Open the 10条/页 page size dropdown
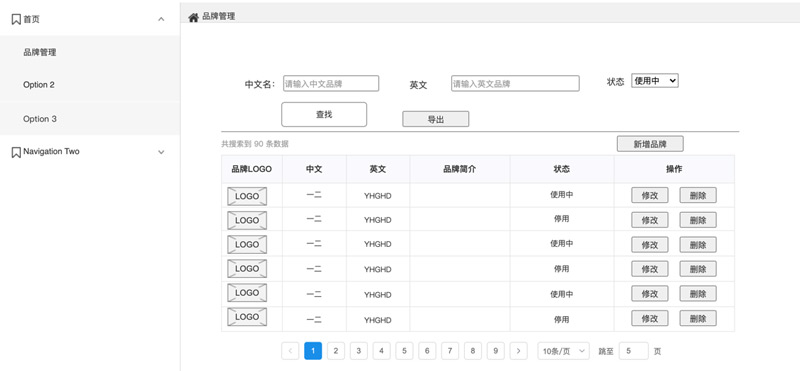The image size is (800, 371). point(563,351)
